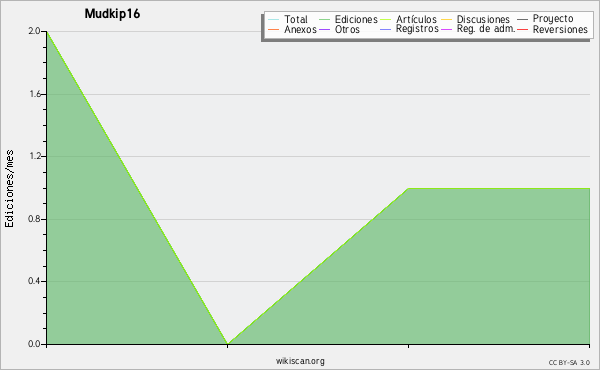Click the 0.0 y-axis value

(34, 344)
